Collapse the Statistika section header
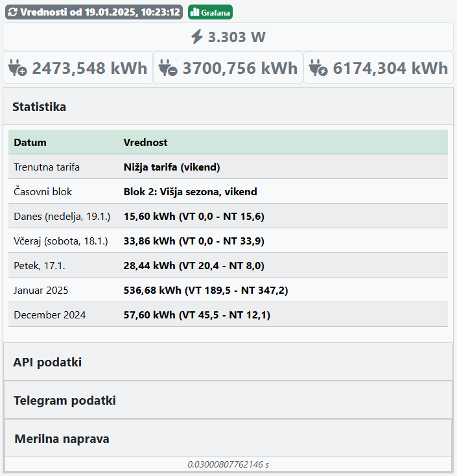The width and height of the screenshot is (457, 476). click(228, 106)
